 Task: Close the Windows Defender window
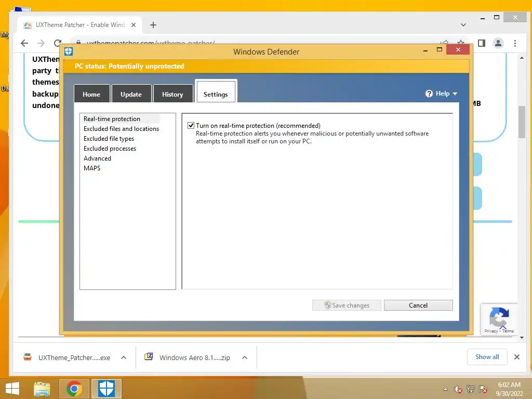(458, 50)
